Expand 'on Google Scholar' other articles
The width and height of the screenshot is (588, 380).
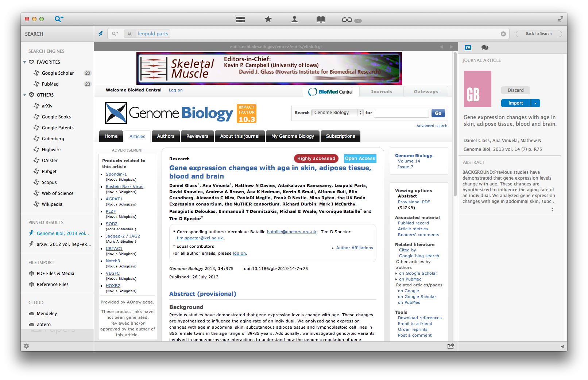tap(396, 274)
